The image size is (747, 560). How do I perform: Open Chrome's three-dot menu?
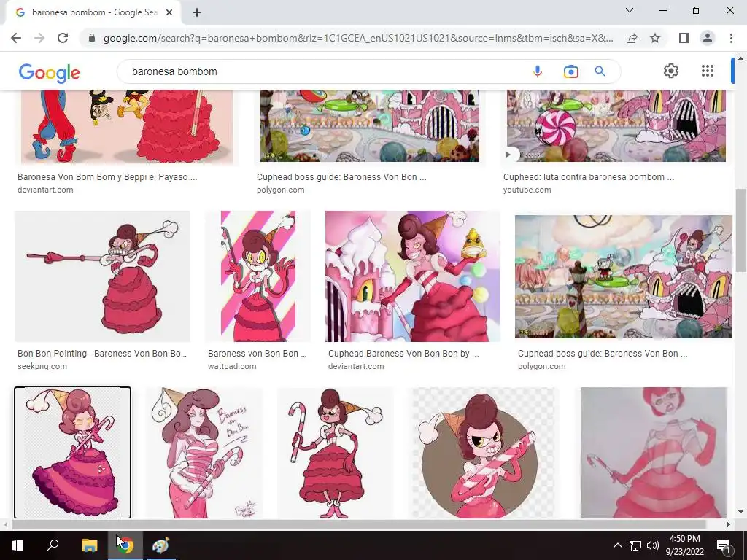point(731,38)
